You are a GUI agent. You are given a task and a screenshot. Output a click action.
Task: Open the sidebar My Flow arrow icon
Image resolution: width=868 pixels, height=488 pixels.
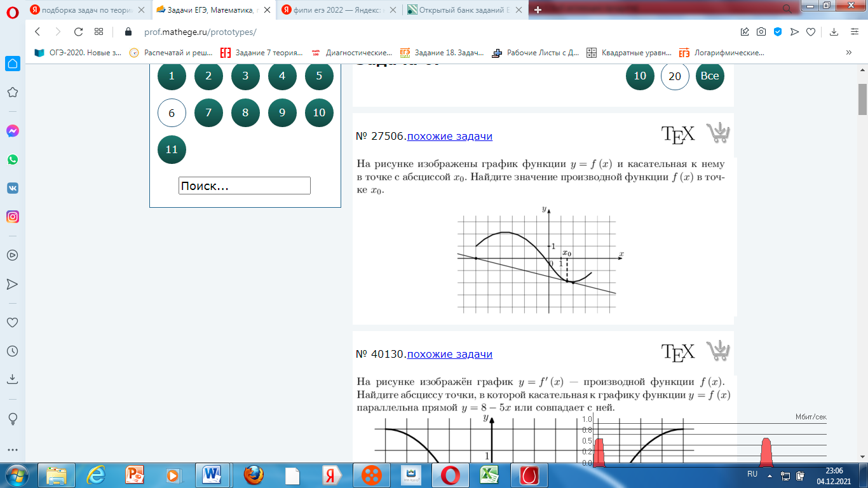tap(12, 283)
